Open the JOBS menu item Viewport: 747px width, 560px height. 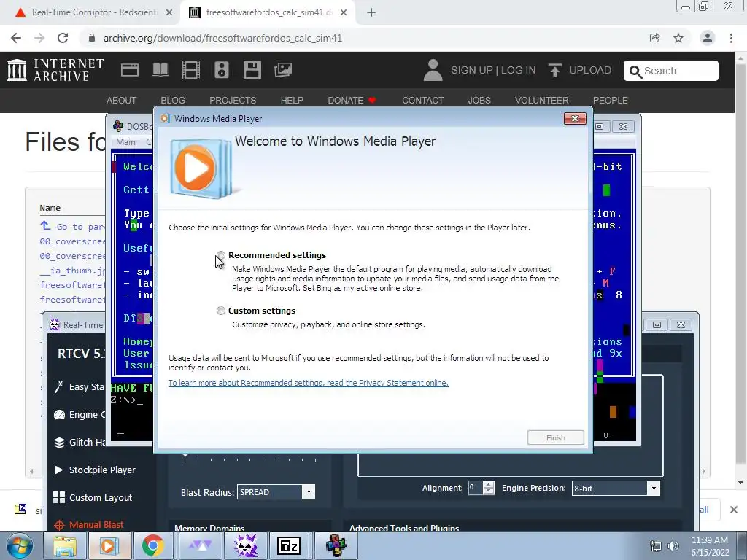[479, 101]
